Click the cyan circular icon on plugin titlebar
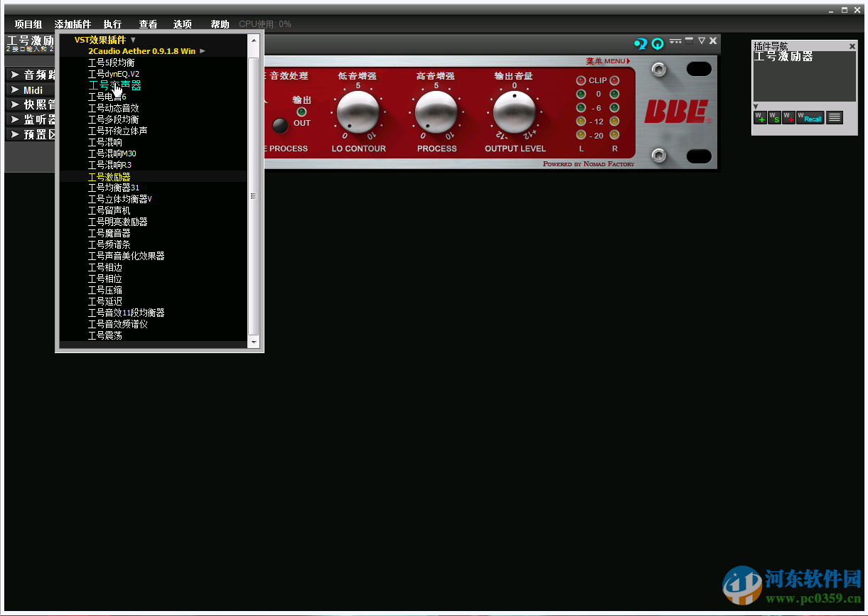The height and width of the screenshot is (616, 868). (x=658, y=43)
